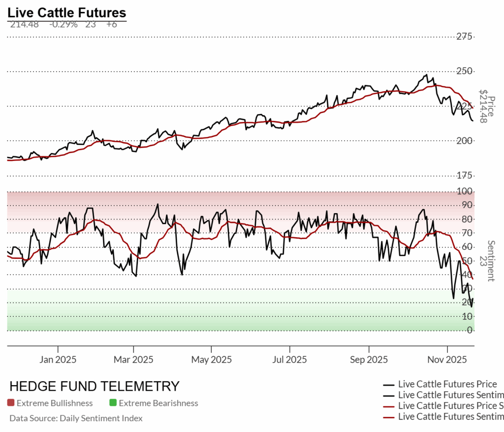
Task: Click the black line icon for Futures Sentiment legend
Action: point(389,395)
